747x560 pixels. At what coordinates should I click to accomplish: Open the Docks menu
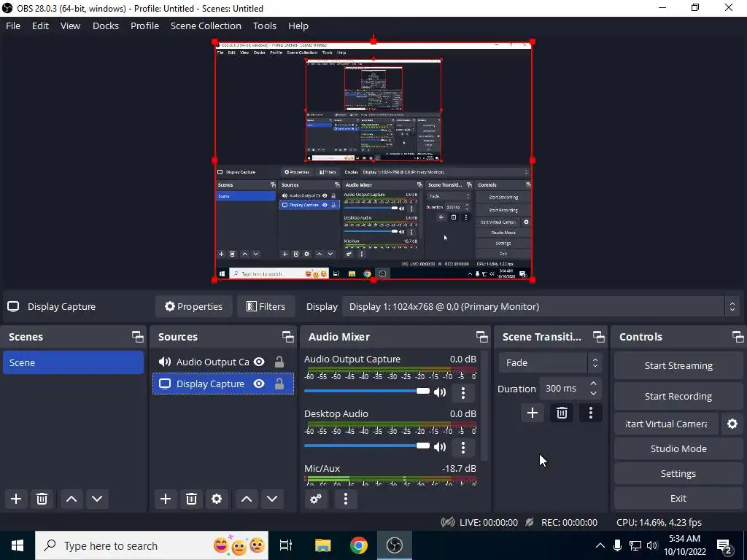pyautogui.click(x=106, y=26)
